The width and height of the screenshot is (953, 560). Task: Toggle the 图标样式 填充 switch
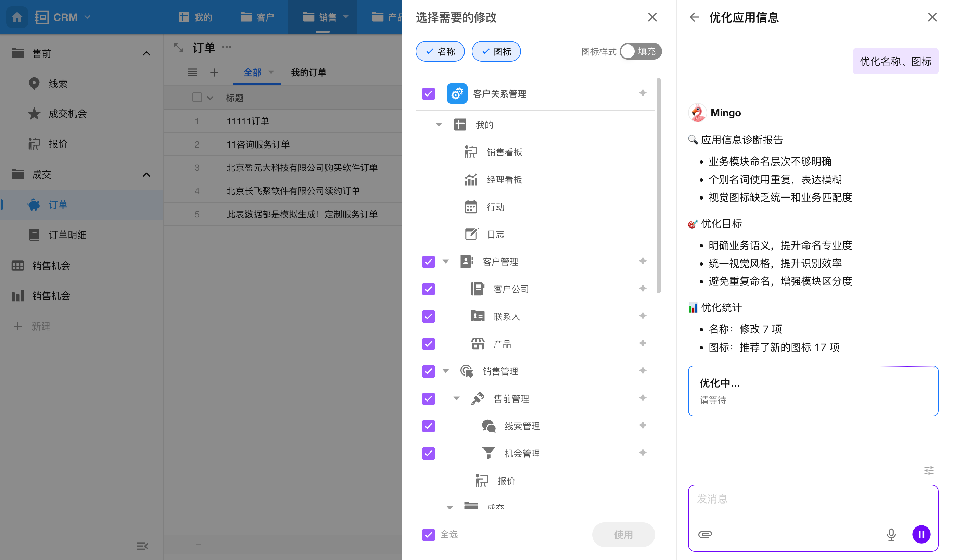click(x=640, y=51)
